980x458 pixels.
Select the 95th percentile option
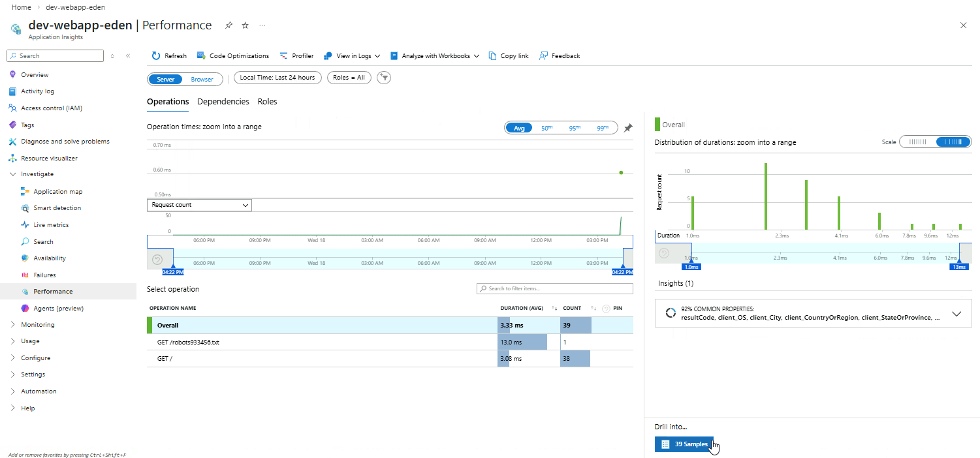coord(575,128)
